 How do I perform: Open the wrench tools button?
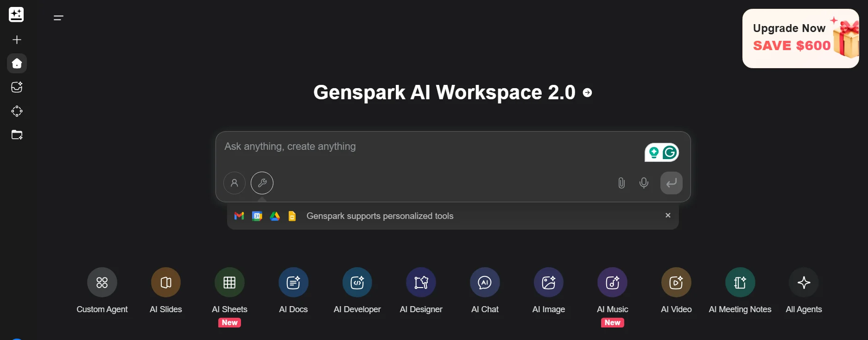coord(262,183)
